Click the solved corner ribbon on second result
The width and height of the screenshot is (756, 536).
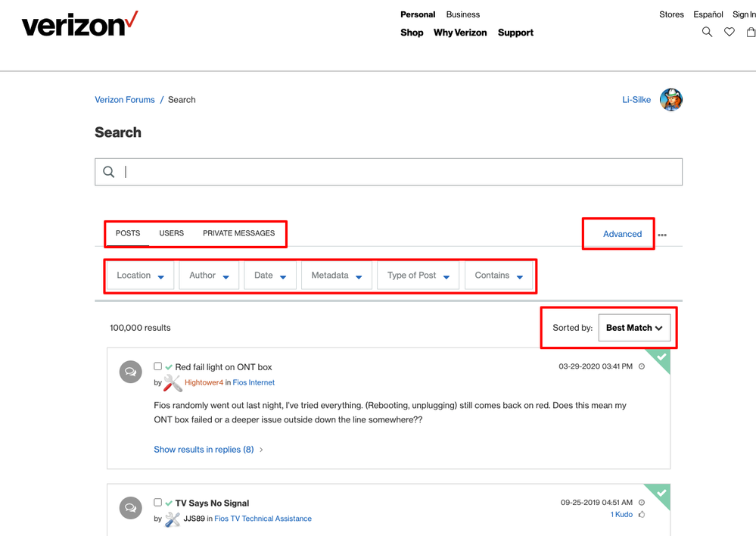(x=660, y=494)
